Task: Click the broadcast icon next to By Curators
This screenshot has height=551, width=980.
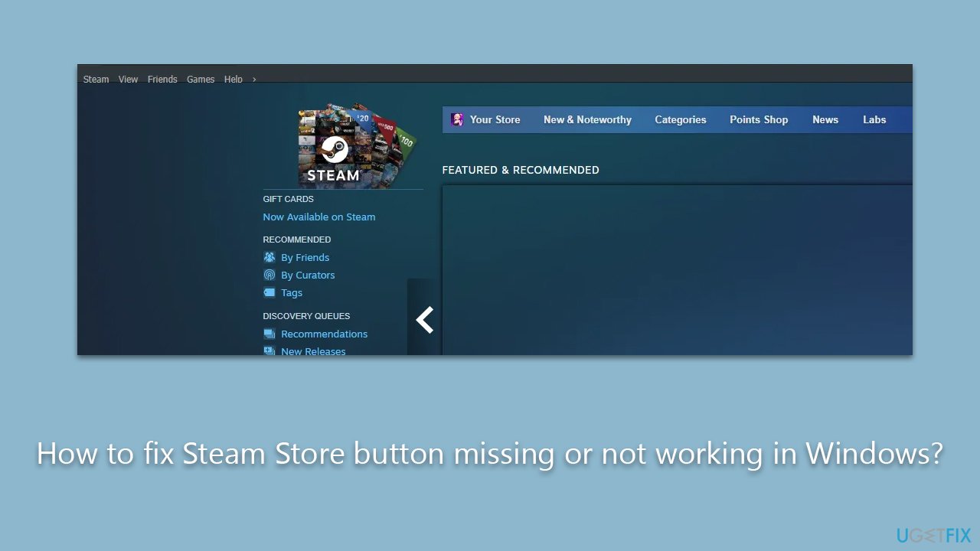Action: 269,275
